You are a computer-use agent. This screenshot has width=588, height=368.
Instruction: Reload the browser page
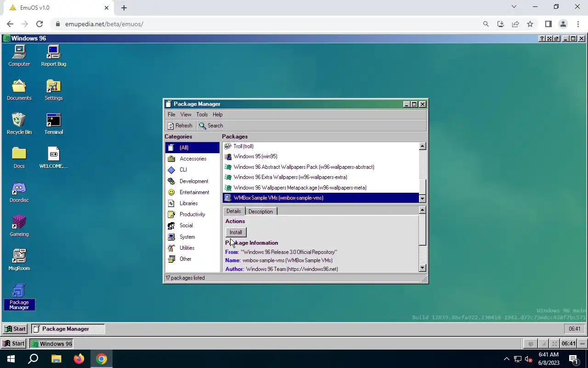coord(40,24)
